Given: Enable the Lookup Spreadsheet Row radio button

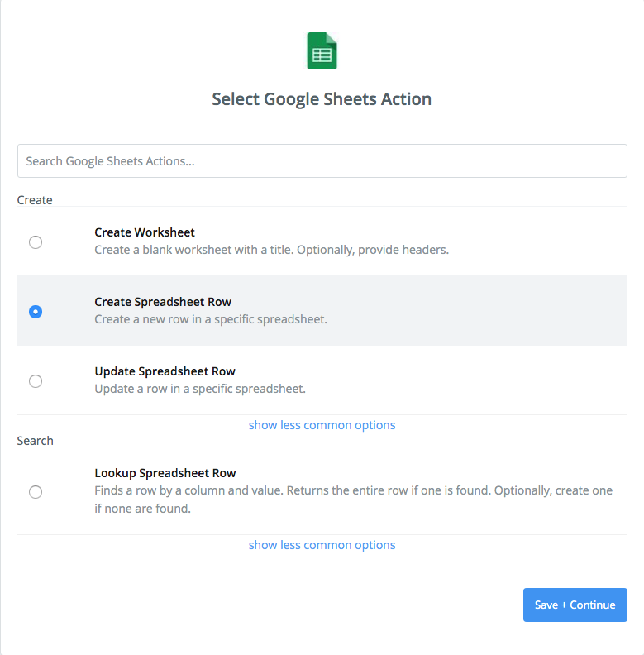Looking at the screenshot, I should click(x=36, y=492).
